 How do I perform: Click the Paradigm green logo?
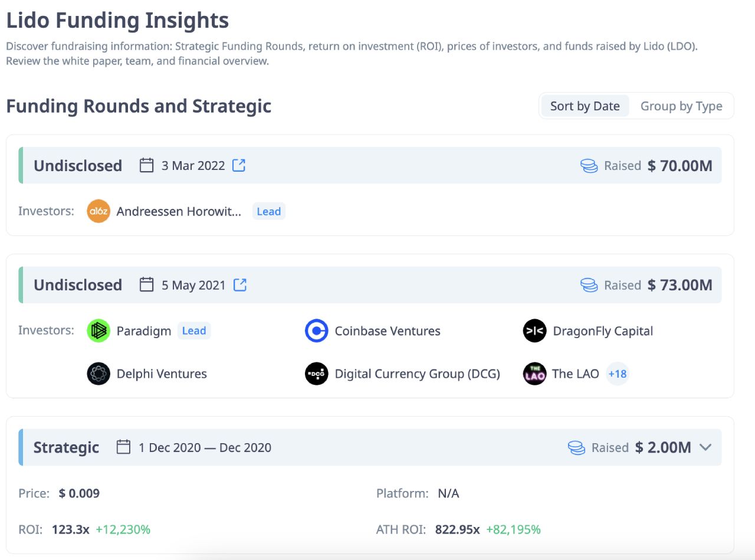(x=99, y=330)
